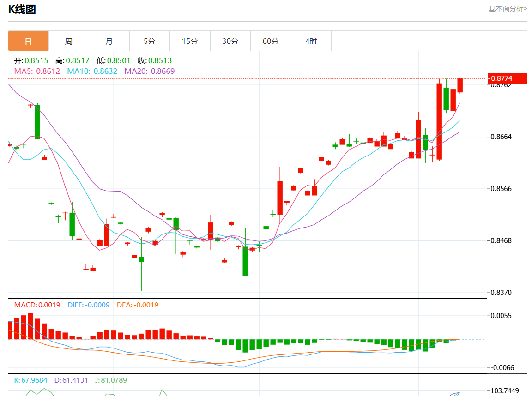Click the 收:0.8513 close price text

[155, 60]
